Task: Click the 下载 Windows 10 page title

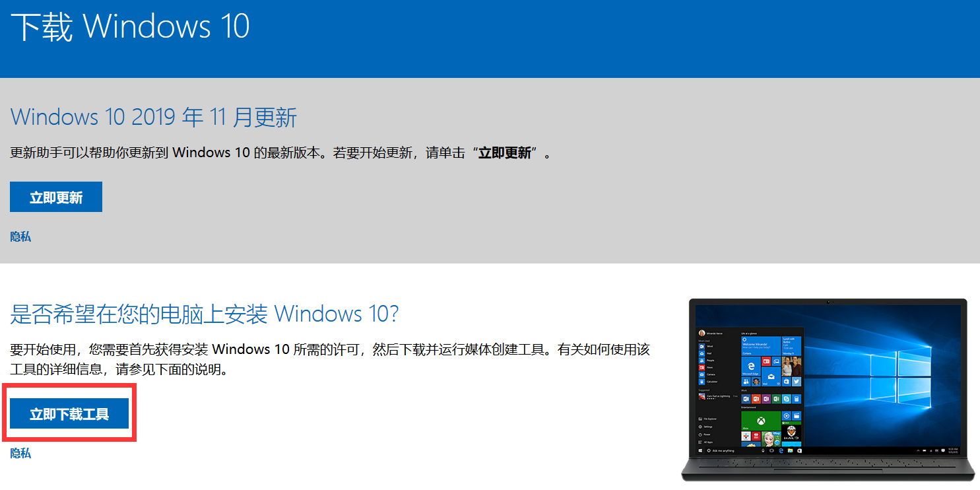Action: point(131,27)
